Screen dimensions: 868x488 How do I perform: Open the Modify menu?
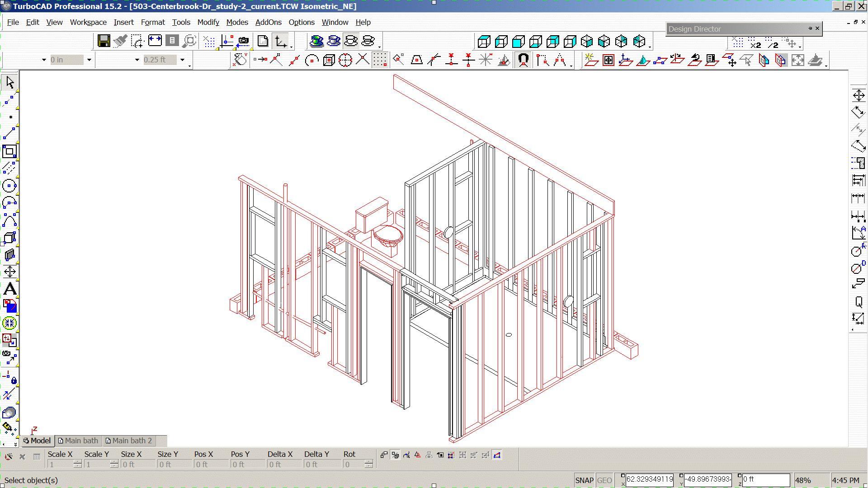click(208, 22)
